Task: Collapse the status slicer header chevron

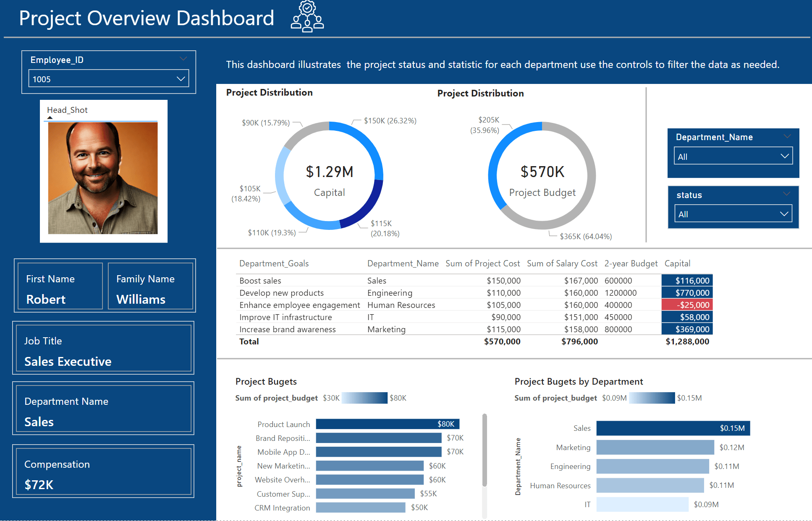Action: pos(786,194)
